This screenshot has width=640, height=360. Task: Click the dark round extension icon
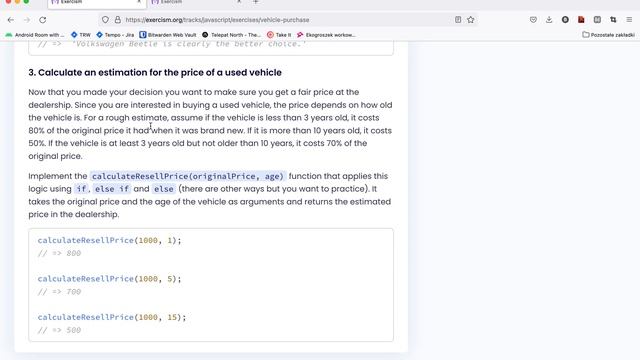click(565, 20)
